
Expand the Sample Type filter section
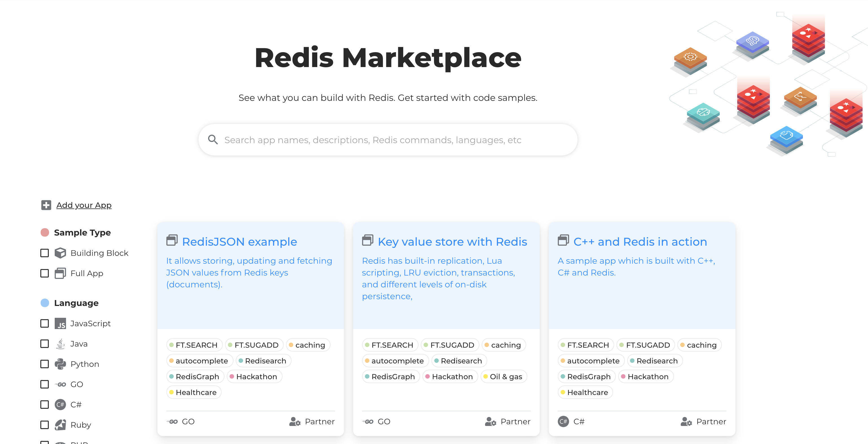pyautogui.click(x=82, y=232)
